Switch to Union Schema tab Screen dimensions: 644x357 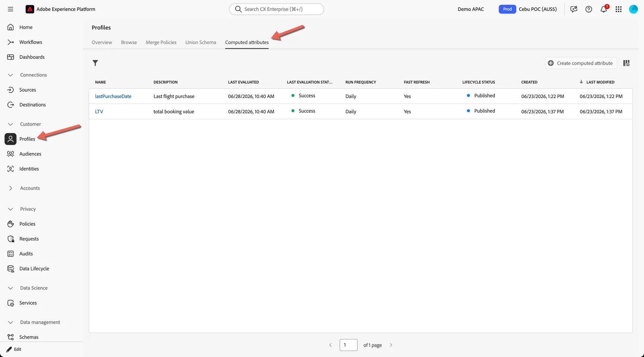[x=201, y=42]
